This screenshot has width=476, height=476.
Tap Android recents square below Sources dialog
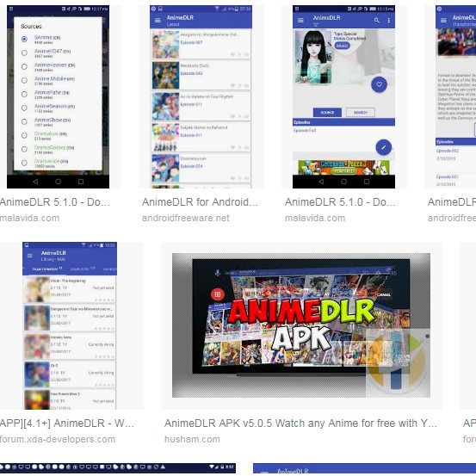81,182
